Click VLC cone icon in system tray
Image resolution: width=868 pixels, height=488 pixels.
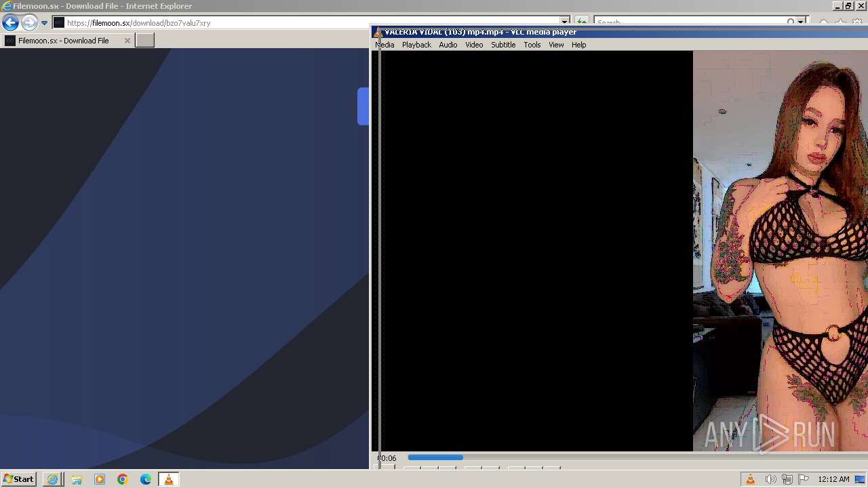[x=750, y=479]
